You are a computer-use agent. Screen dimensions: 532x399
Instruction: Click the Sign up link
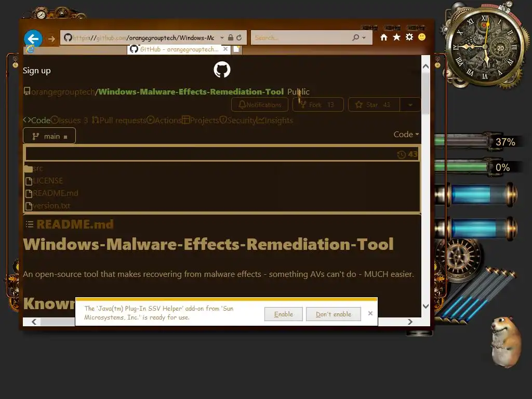(37, 71)
